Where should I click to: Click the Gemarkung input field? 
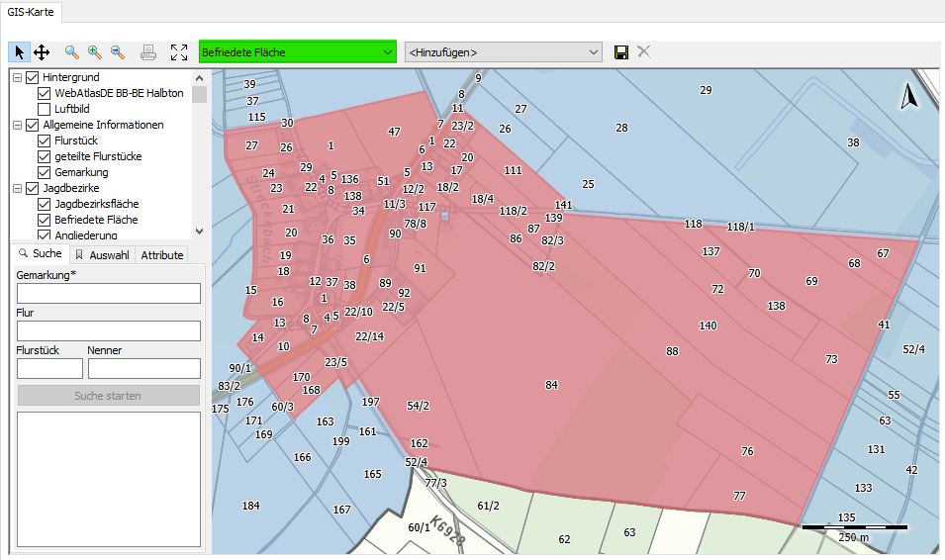pyautogui.click(x=109, y=293)
